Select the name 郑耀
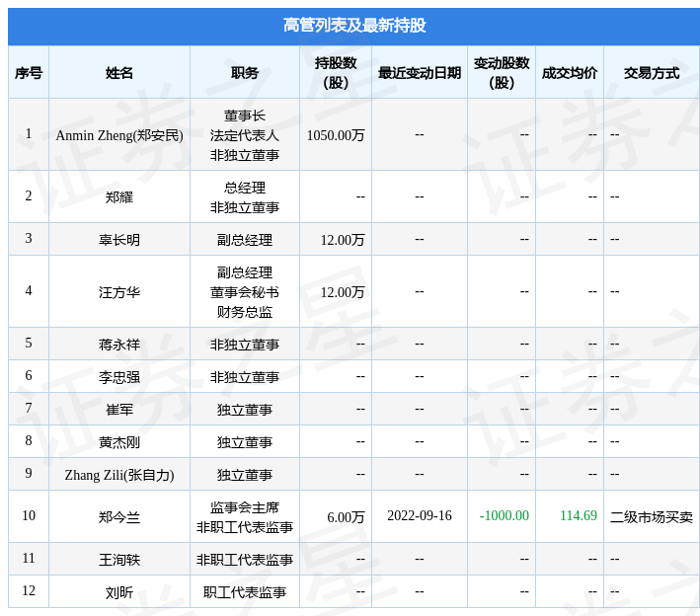 (x=119, y=196)
